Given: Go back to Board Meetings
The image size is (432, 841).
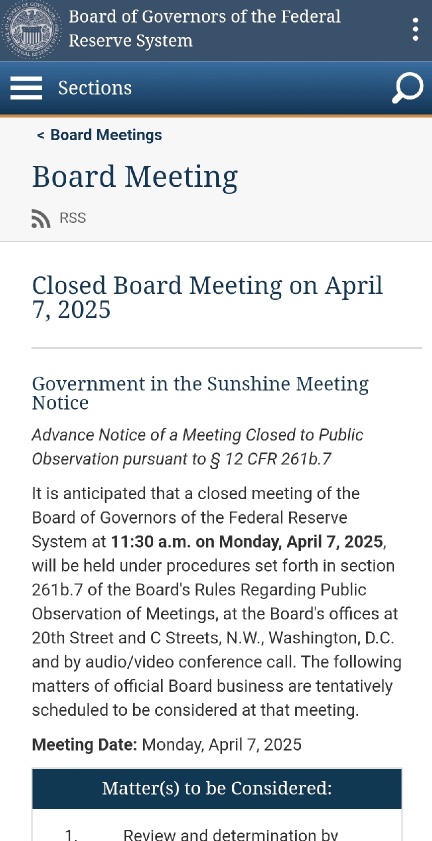Looking at the screenshot, I should tap(99, 135).
